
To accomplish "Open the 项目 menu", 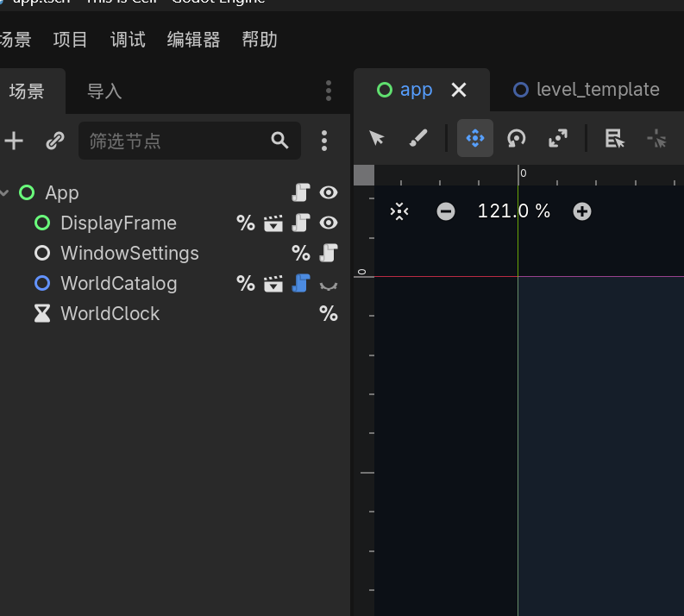I will 70,40.
